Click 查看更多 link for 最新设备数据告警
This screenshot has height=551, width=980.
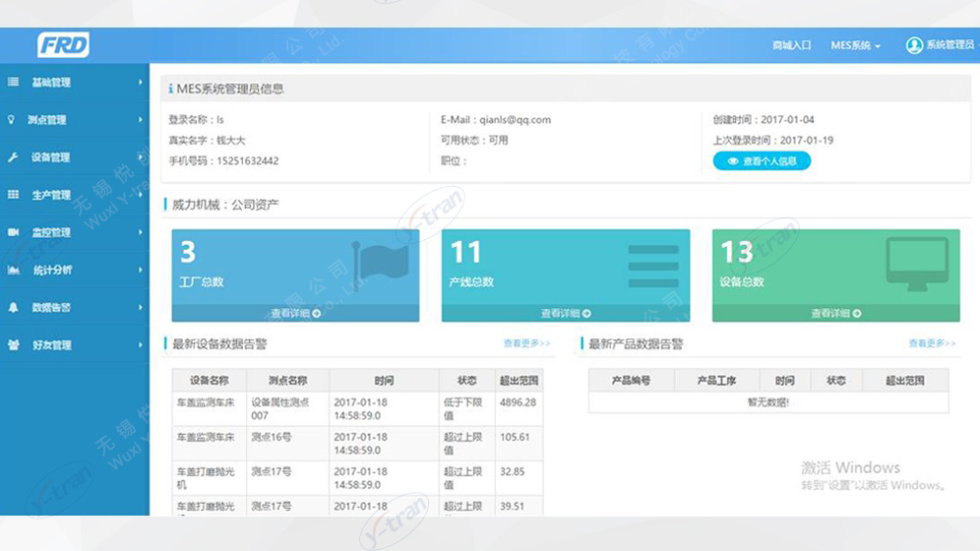526,343
